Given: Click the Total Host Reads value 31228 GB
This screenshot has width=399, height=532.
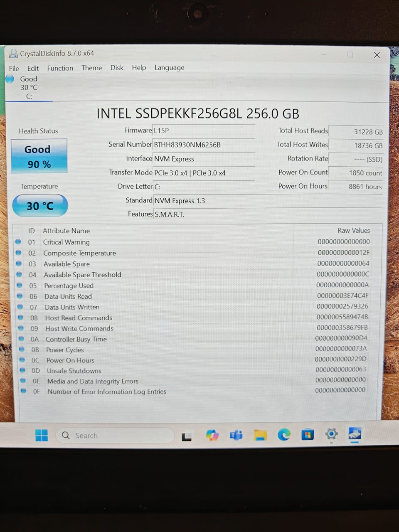Looking at the screenshot, I should [356, 131].
